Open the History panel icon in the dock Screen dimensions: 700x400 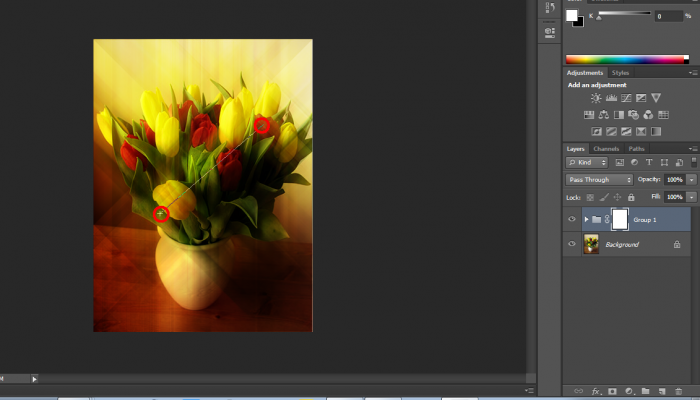tap(550, 8)
